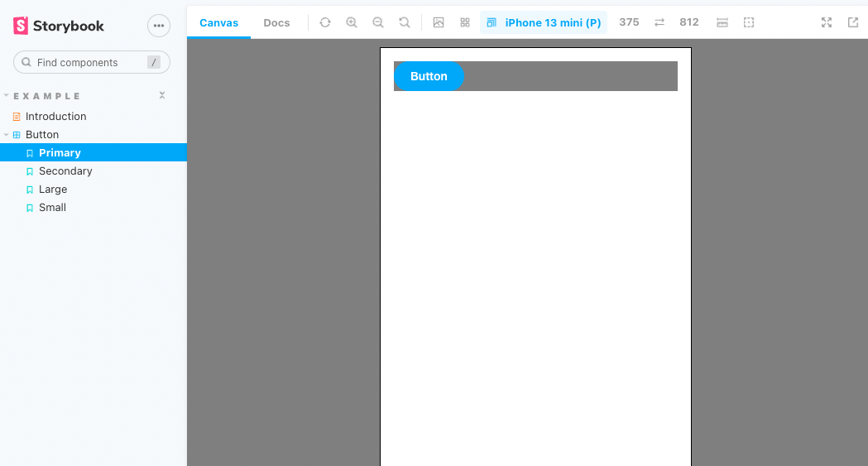Click the blue Button in the canvas
The height and width of the screenshot is (466, 868).
(429, 76)
